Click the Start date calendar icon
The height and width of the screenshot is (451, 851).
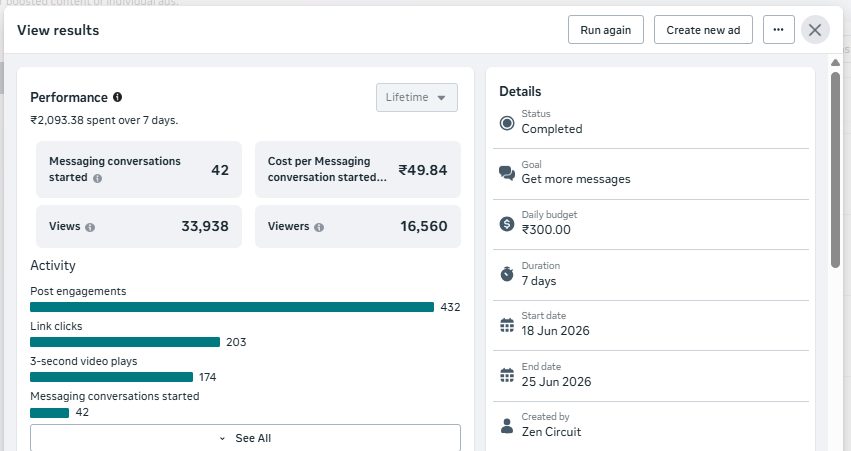pyautogui.click(x=507, y=325)
